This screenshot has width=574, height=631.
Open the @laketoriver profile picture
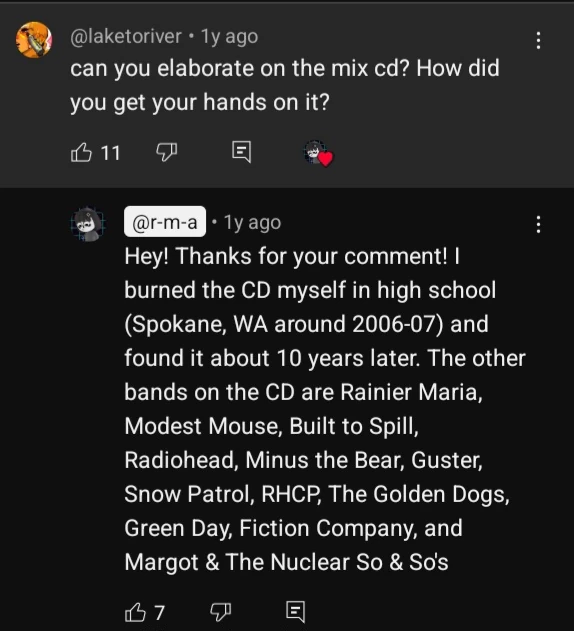34,40
